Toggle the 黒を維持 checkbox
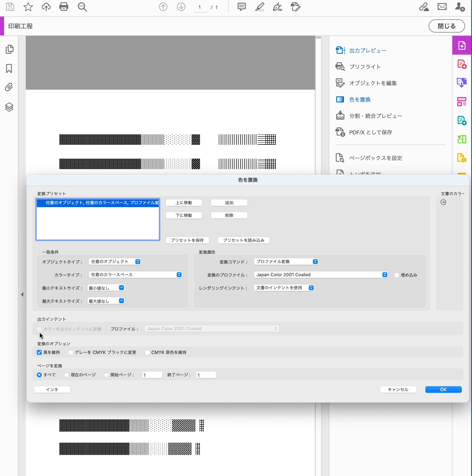 (39, 352)
